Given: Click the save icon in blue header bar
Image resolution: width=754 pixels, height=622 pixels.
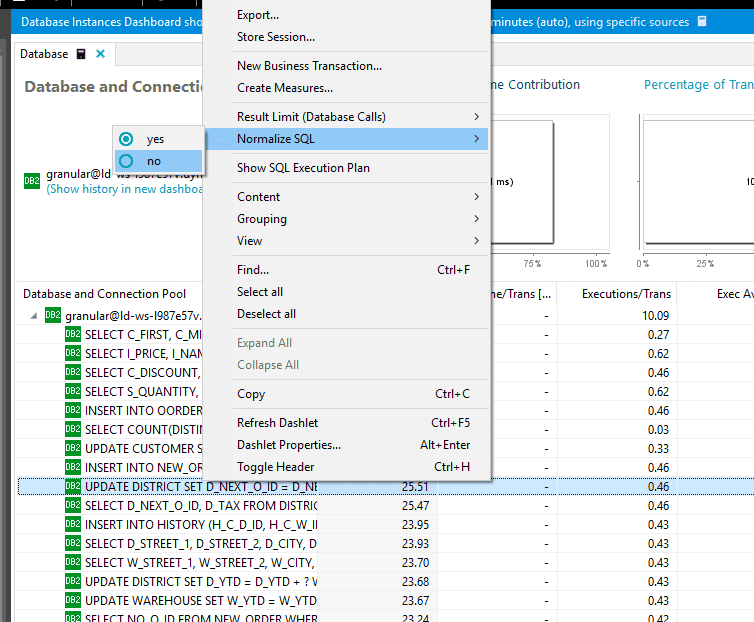Looking at the screenshot, I should (x=702, y=21).
